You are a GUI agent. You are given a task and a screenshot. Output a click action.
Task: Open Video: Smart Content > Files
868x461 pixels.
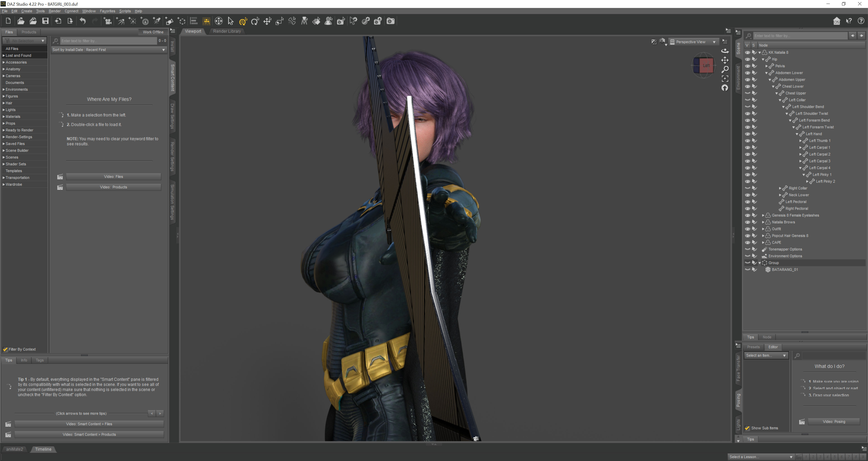pyautogui.click(x=89, y=424)
